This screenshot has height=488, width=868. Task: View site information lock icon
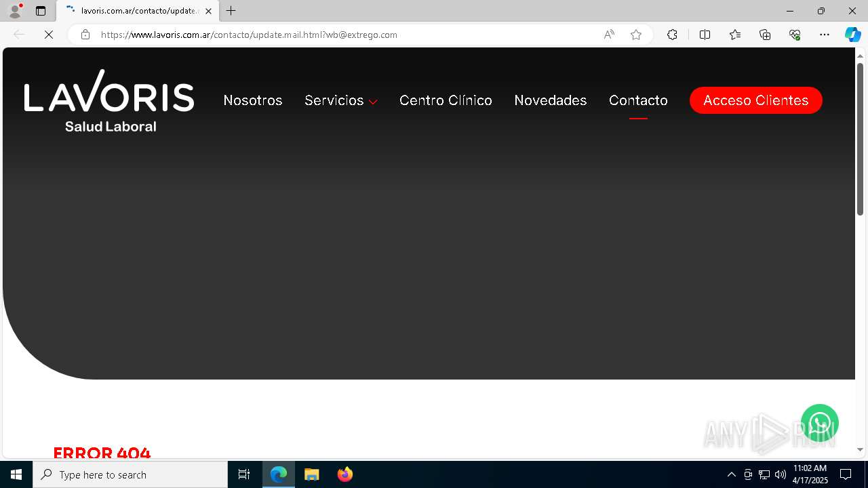(85, 35)
